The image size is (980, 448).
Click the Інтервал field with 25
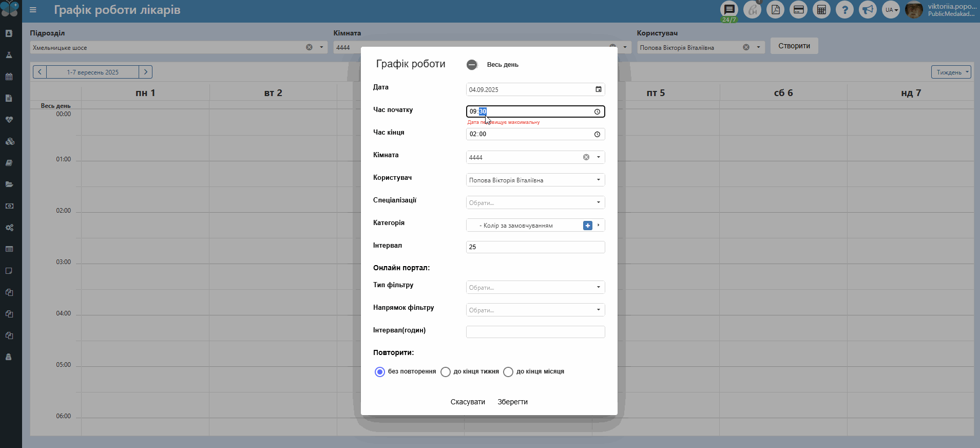535,247
